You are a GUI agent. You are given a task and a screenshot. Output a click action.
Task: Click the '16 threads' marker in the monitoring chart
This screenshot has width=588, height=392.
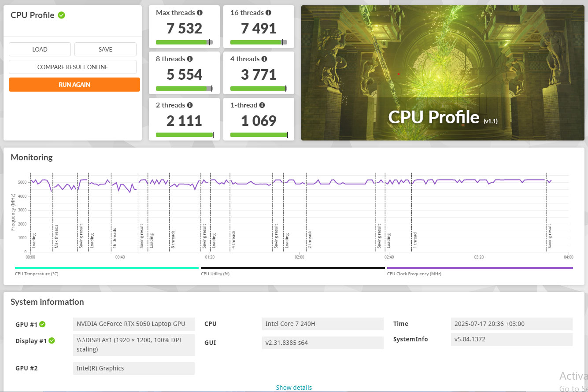(115, 238)
